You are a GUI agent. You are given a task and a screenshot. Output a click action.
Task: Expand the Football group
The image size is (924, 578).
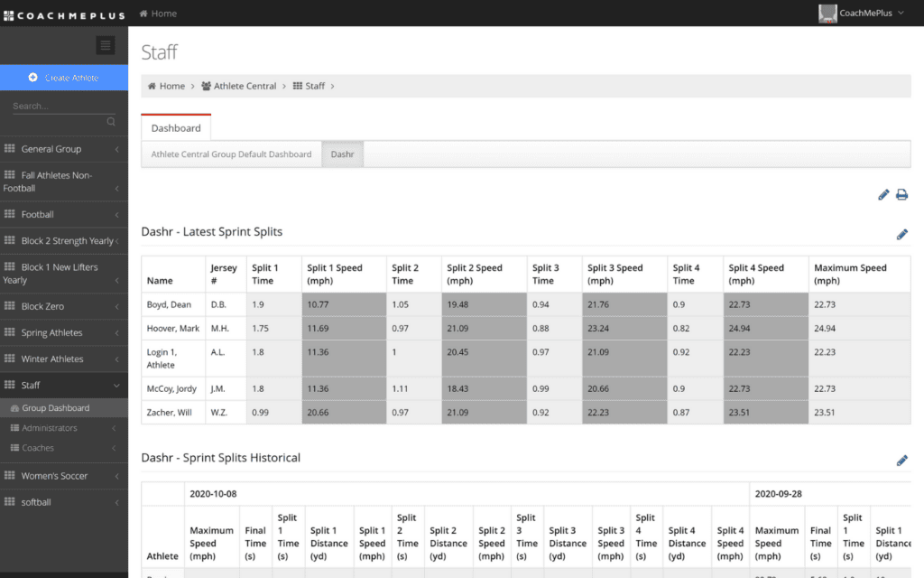click(x=64, y=214)
